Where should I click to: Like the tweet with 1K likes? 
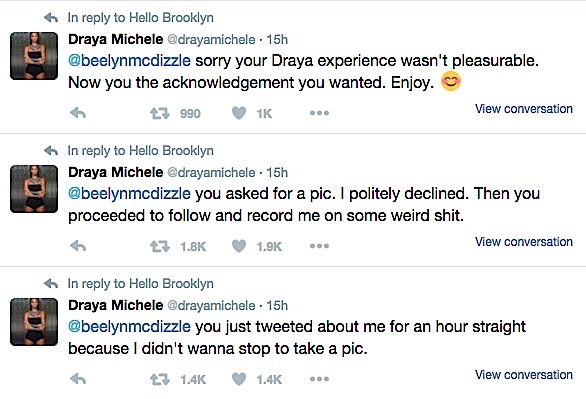coord(239,113)
